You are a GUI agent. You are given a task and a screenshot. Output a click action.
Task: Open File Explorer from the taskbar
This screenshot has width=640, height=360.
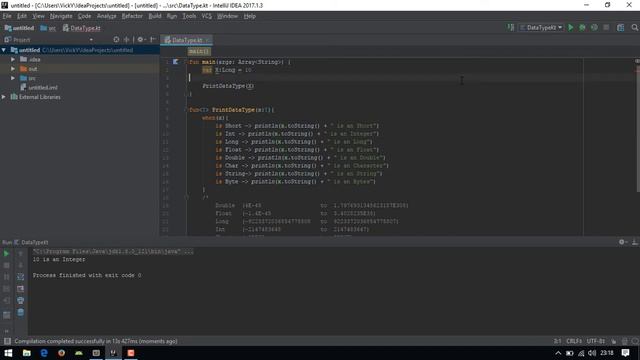tap(27, 353)
